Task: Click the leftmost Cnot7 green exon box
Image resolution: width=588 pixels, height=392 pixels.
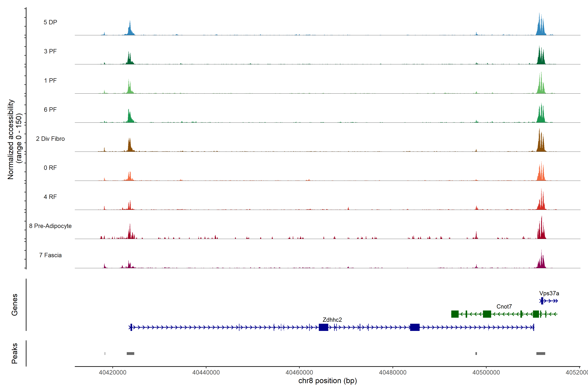Action: [455, 314]
